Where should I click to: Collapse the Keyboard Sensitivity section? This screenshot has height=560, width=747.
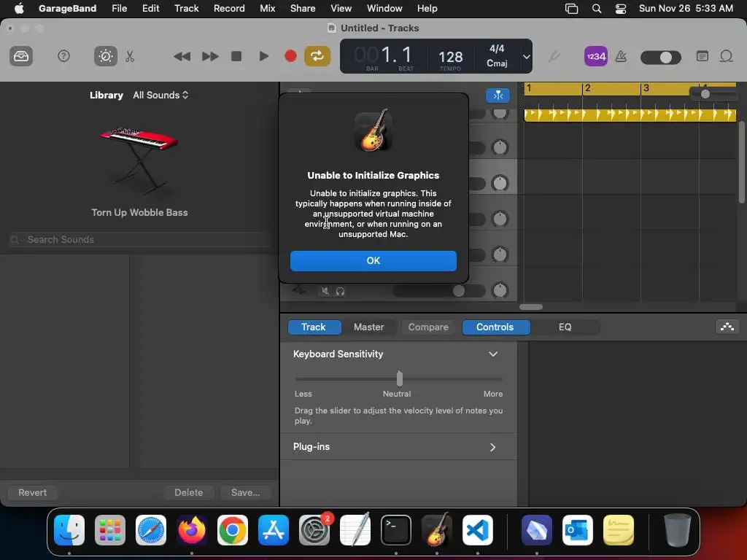[x=493, y=354]
